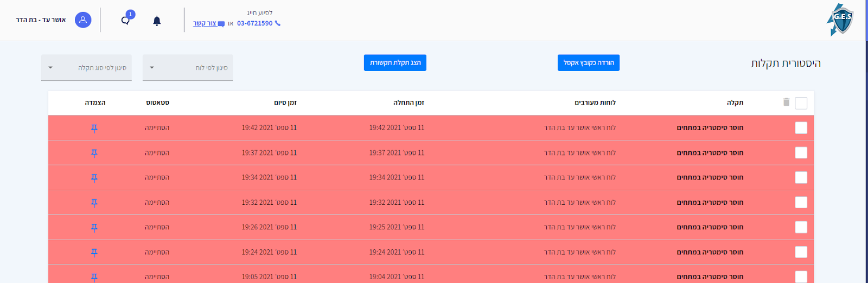Click the phone icon beside 03-6721590
The height and width of the screenshot is (283, 868).
click(x=278, y=23)
